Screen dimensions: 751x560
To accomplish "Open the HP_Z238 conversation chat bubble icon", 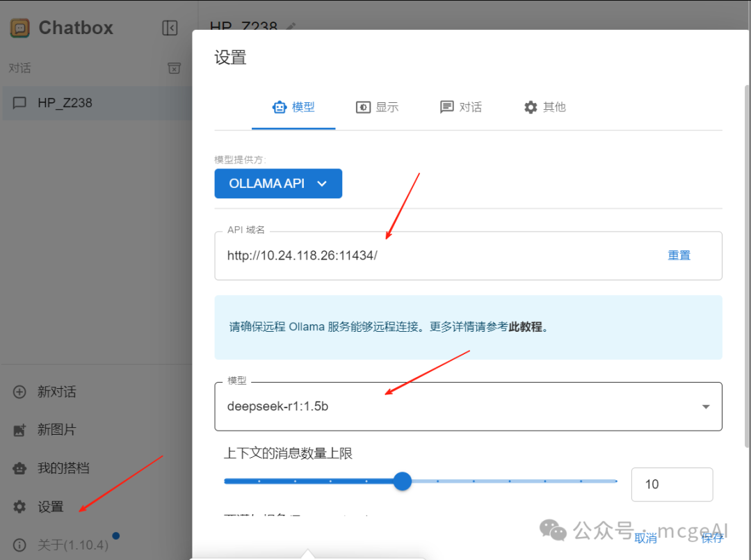I will (x=19, y=103).
